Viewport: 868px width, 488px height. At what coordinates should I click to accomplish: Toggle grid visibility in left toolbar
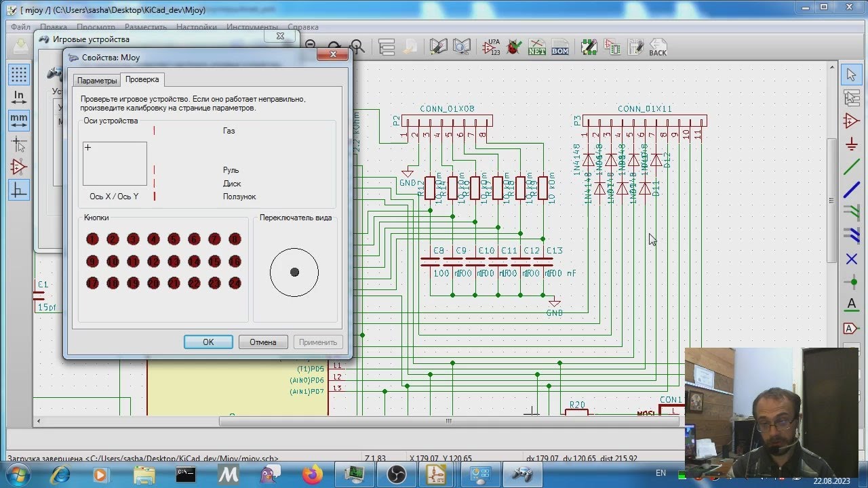[x=19, y=75]
